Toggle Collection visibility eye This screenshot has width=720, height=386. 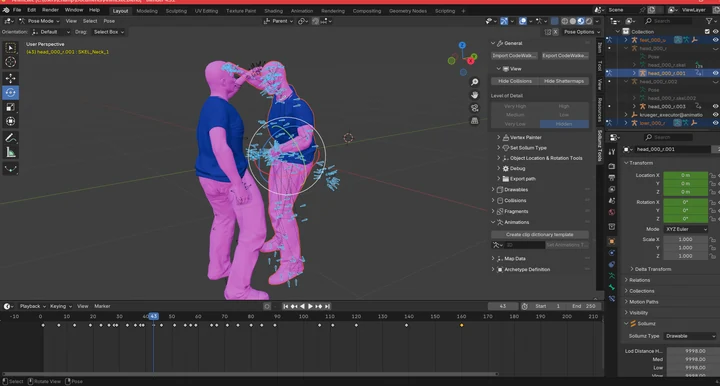(x=715, y=31)
